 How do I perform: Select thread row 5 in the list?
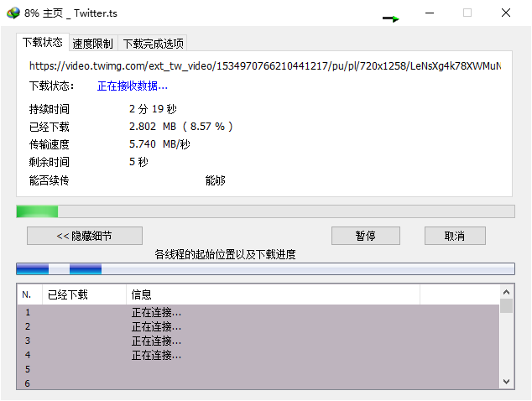(x=258, y=369)
